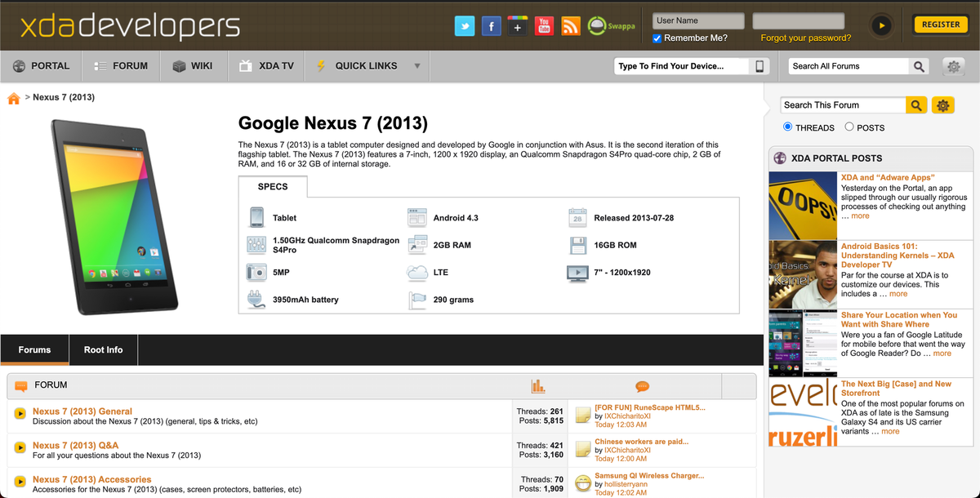Viewport: 980px width, 498px height.
Task: Click the Nexus 7 (2013) Q&A play icon
Action: (x=20, y=447)
